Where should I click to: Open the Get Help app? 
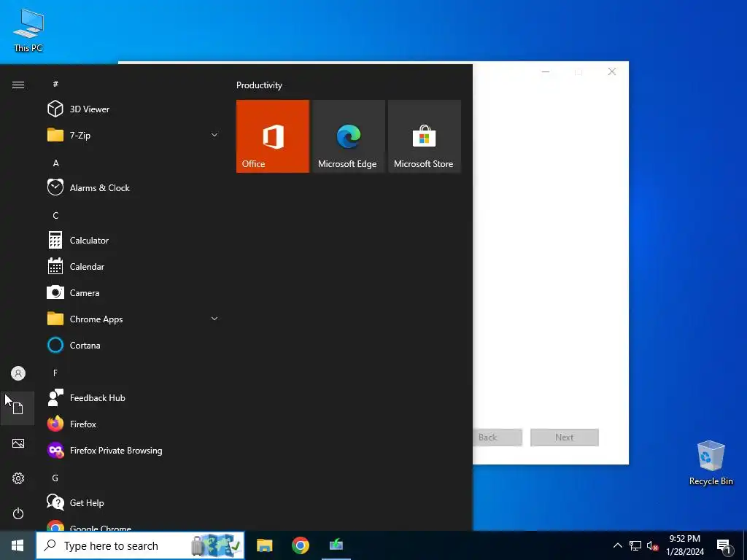(133, 503)
